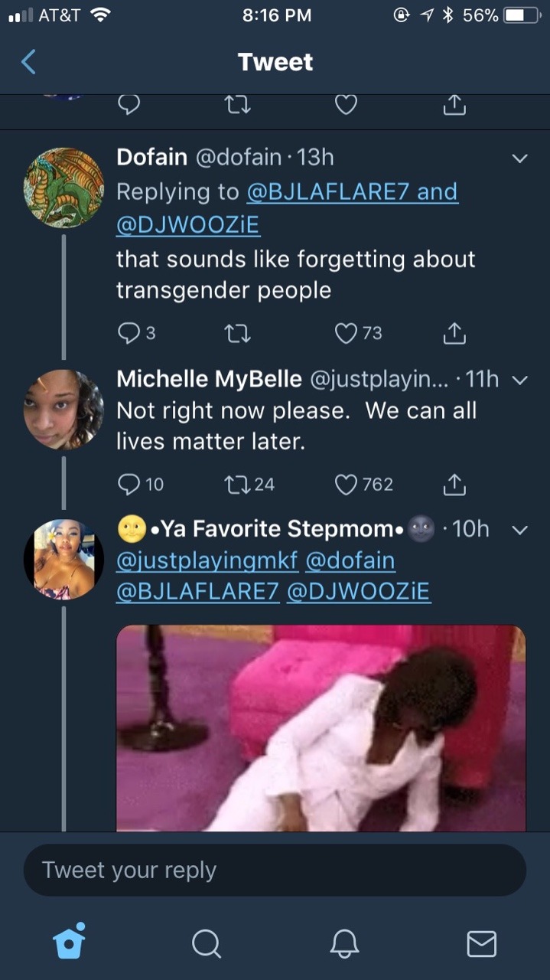Go back using the back arrow
550x980 pixels.
pos(28,61)
